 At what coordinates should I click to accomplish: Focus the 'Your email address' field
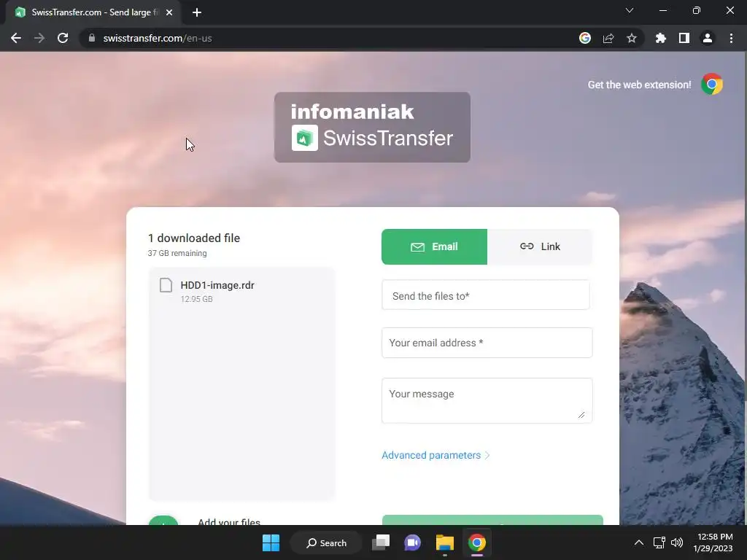click(487, 343)
